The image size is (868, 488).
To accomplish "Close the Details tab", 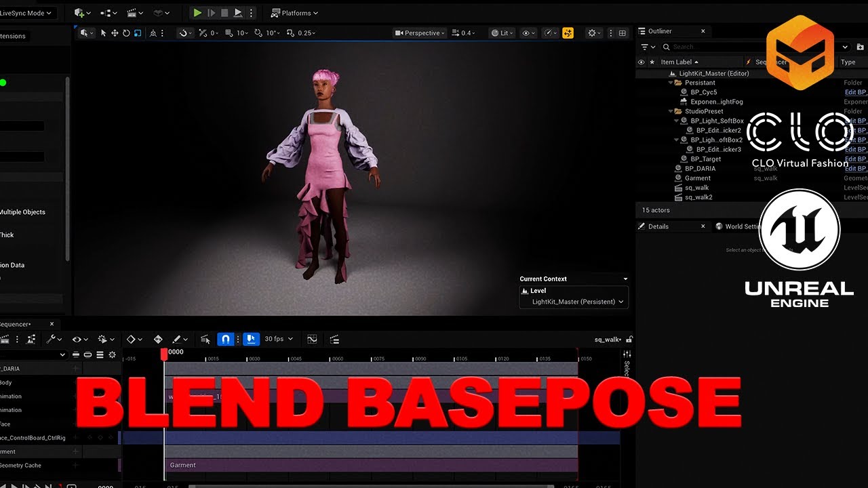I will (x=703, y=226).
